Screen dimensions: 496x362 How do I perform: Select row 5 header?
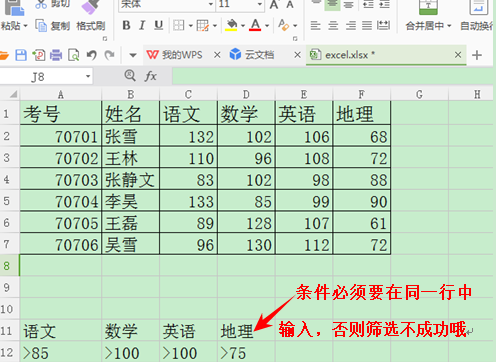pyautogui.click(x=7, y=201)
